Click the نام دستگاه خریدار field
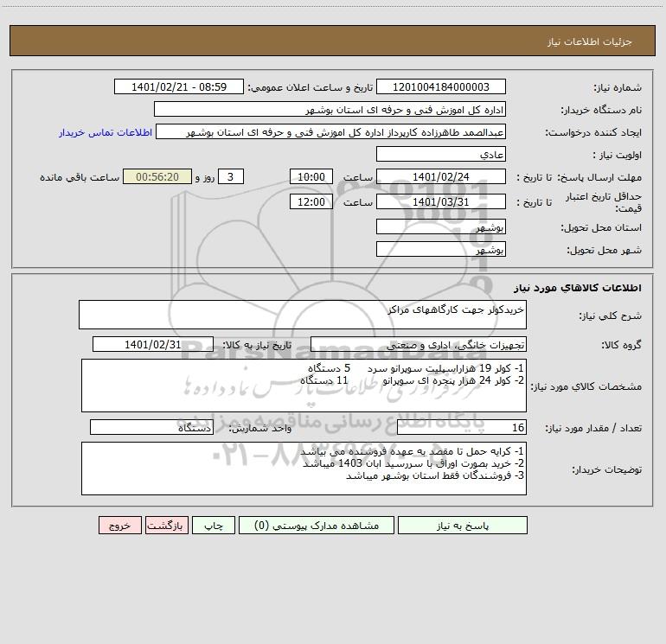 pos(330,110)
